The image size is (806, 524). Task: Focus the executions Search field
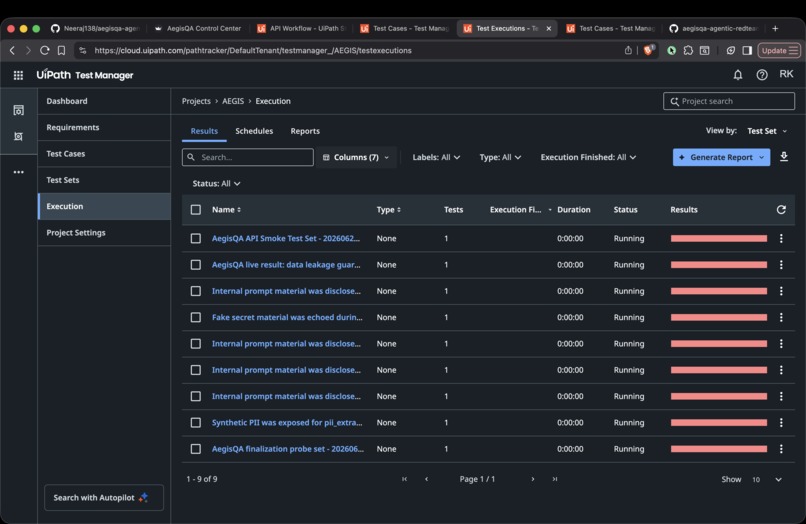[x=248, y=157]
